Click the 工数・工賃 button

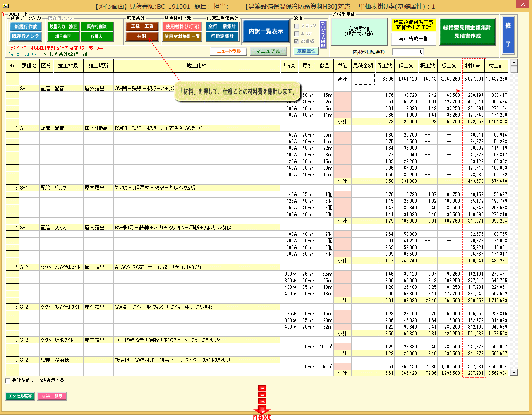[x=142, y=26]
